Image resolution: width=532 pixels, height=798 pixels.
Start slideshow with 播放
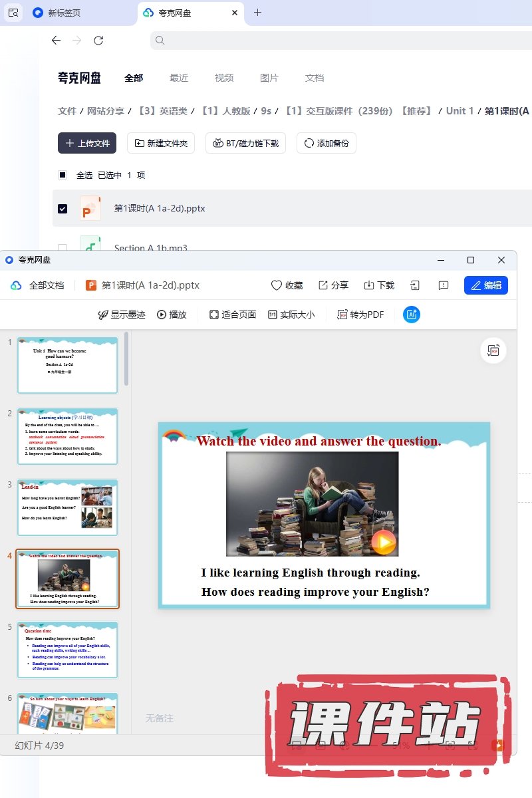click(x=172, y=315)
